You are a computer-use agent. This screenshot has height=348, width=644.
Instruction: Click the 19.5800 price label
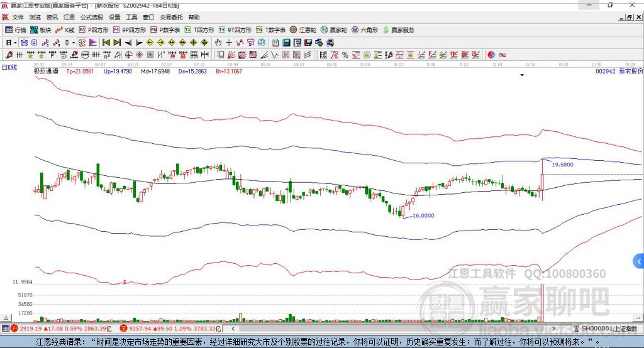pos(562,165)
